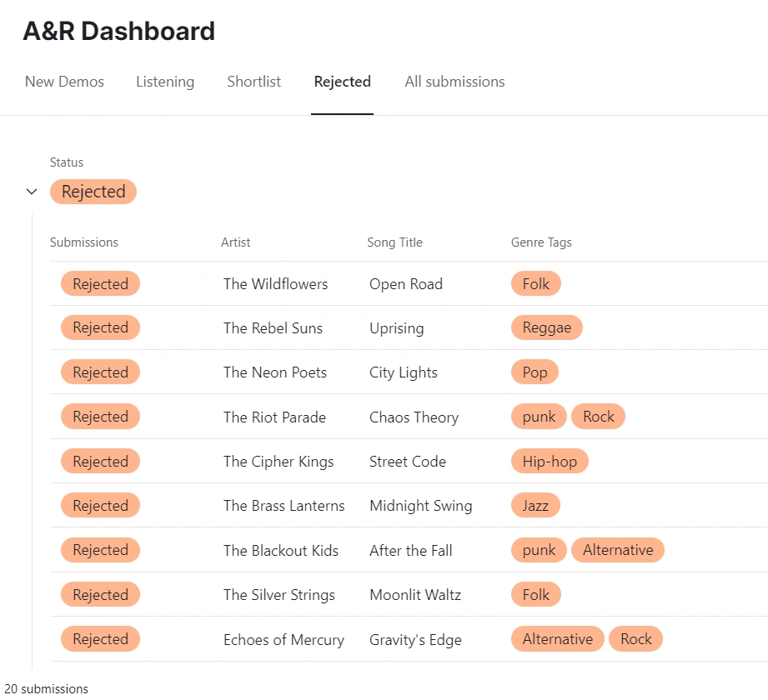Click the Rejected tab
This screenshot has width=768, height=700.
(342, 82)
